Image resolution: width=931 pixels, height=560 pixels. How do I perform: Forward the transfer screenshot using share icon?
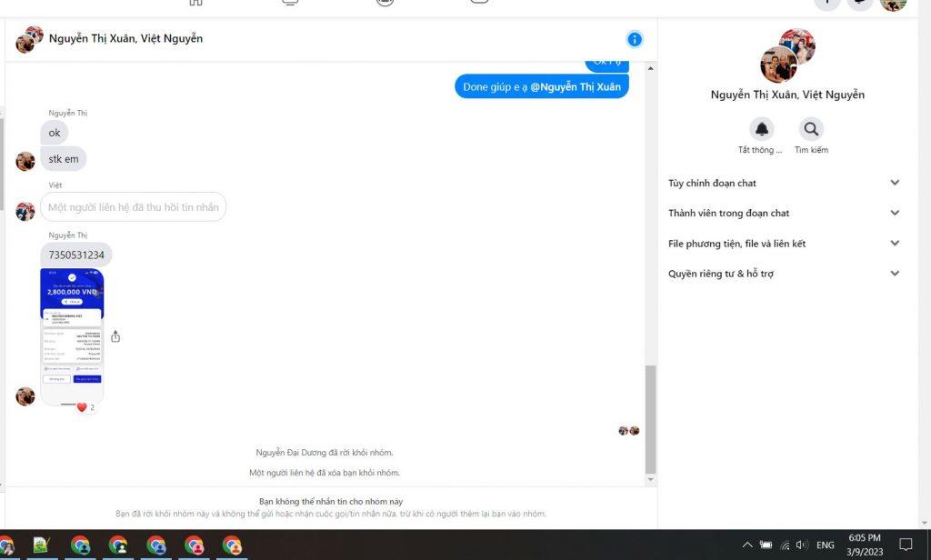115,336
